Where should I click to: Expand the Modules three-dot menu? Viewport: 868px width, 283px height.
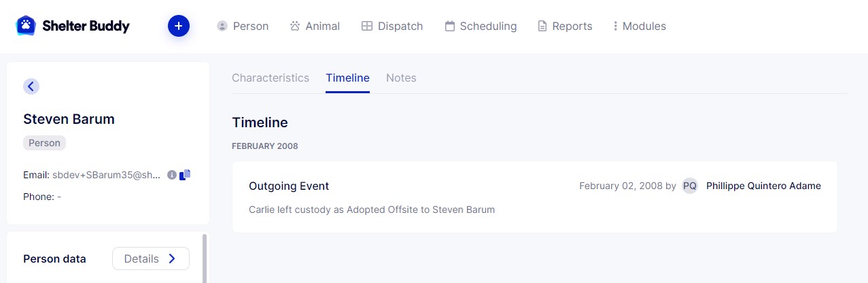pos(615,26)
